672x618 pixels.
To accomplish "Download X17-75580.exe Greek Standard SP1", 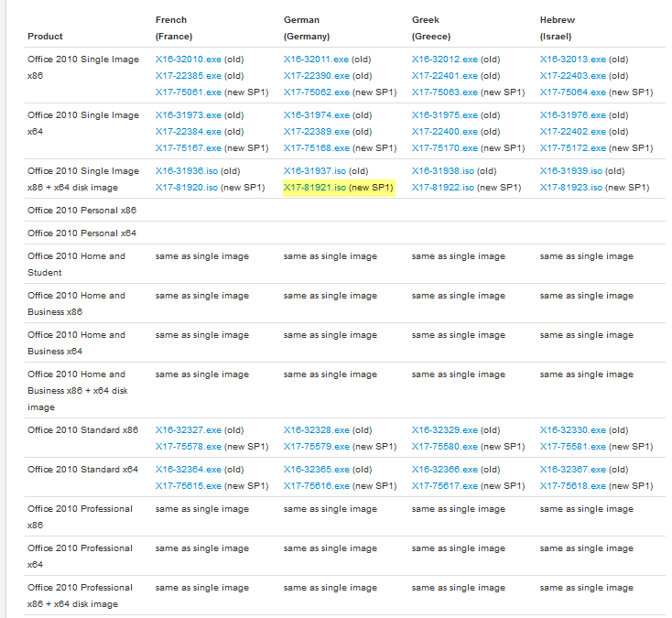I will (x=444, y=447).
